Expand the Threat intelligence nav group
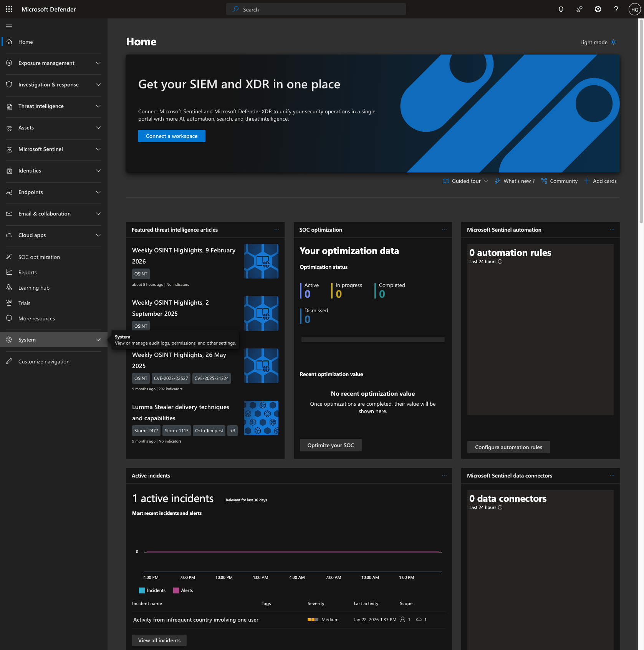644x650 pixels. pos(54,106)
